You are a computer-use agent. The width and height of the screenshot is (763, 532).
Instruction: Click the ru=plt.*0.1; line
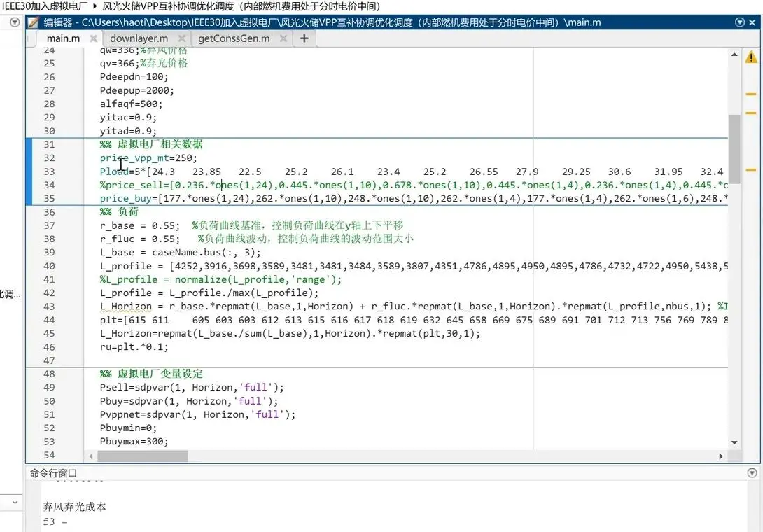(134, 347)
